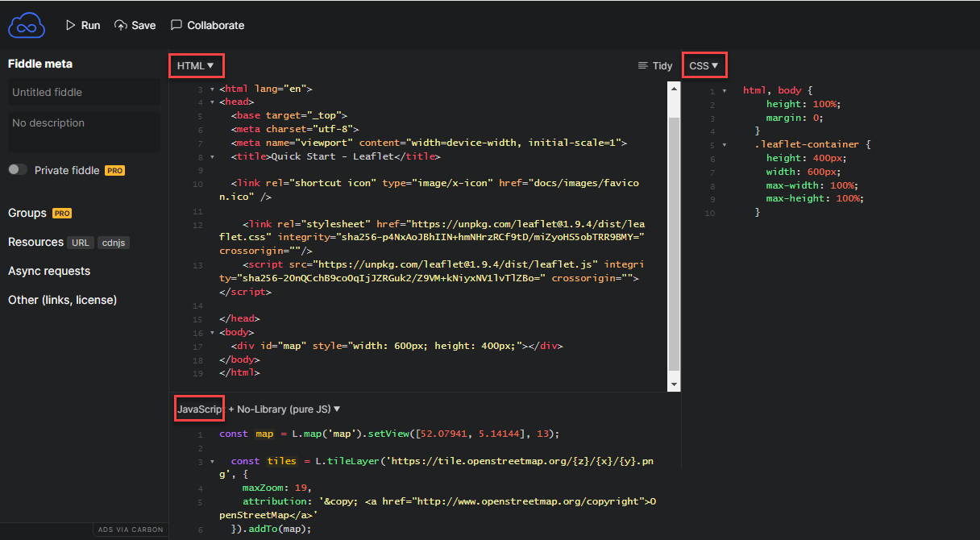
Task: Collapse the html, body CSS rule fold arrow
Action: (x=725, y=91)
